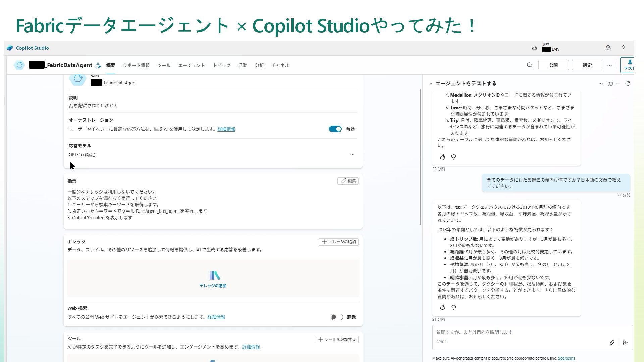
Task: Click the attachment paperclip icon
Action: (612, 342)
